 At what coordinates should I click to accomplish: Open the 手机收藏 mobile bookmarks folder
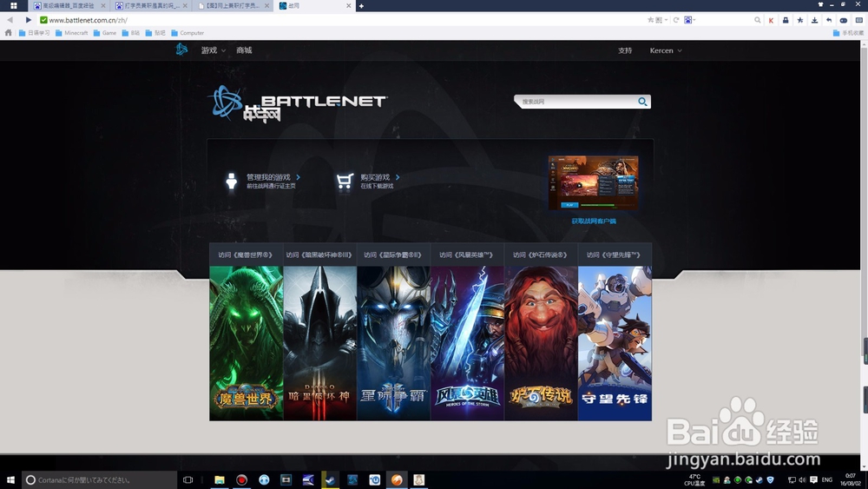click(848, 33)
